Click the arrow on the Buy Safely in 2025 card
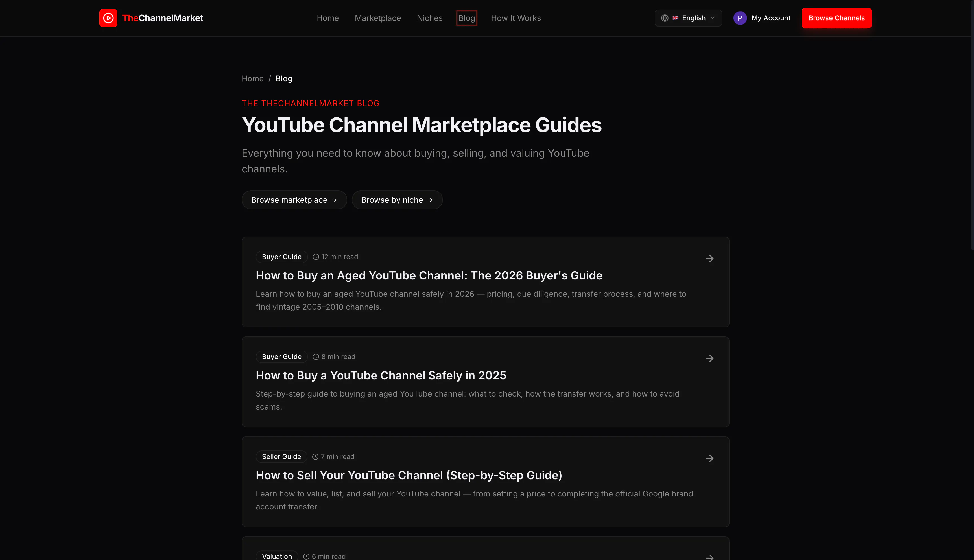974x560 pixels. [x=710, y=358]
